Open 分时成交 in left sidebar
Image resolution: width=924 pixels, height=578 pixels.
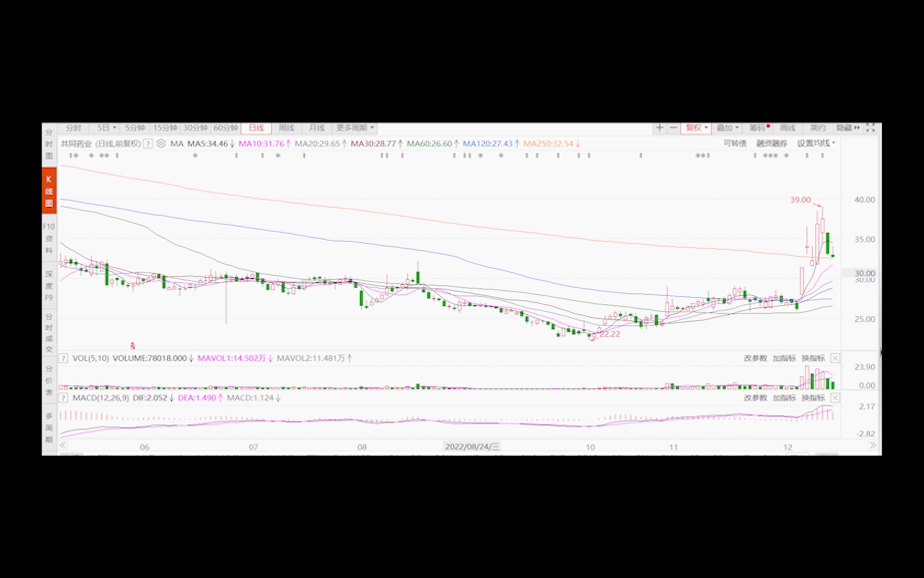pos(49,333)
